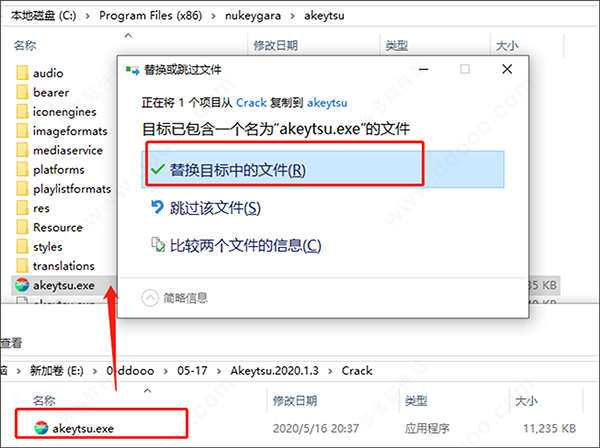
Task: Click the translations folder icon
Action: click(x=23, y=266)
